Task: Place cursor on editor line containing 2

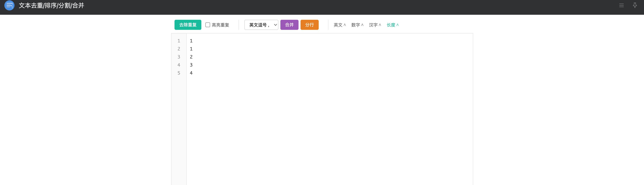Action: click(191, 57)
